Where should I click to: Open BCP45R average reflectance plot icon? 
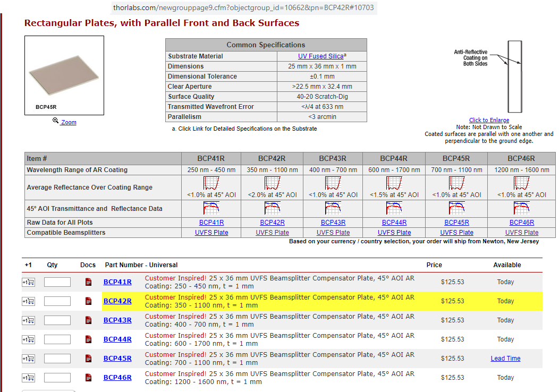click(456, 183)
